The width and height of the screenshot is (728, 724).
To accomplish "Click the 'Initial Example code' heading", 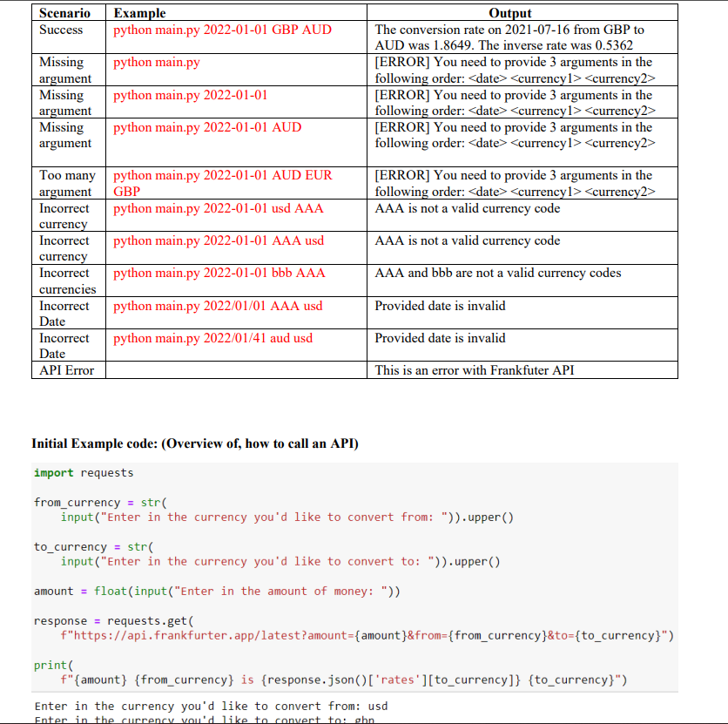I will [195, 444].
